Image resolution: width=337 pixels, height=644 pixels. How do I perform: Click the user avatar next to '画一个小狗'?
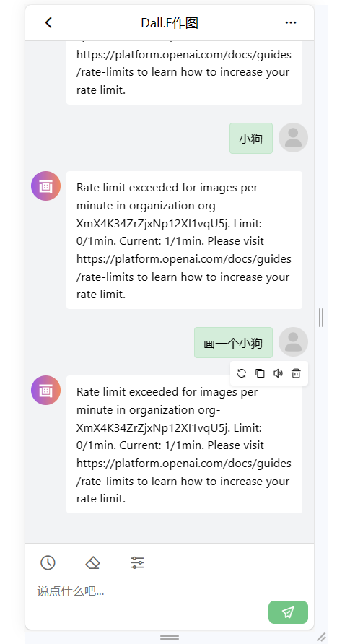click(x=293, y=342)
